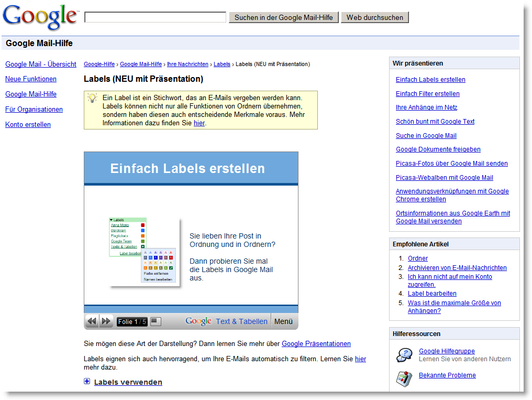
Task: Open Google Mail - Übersicht sidebar link
Action: pyautogui.click(x=41, y=64)
